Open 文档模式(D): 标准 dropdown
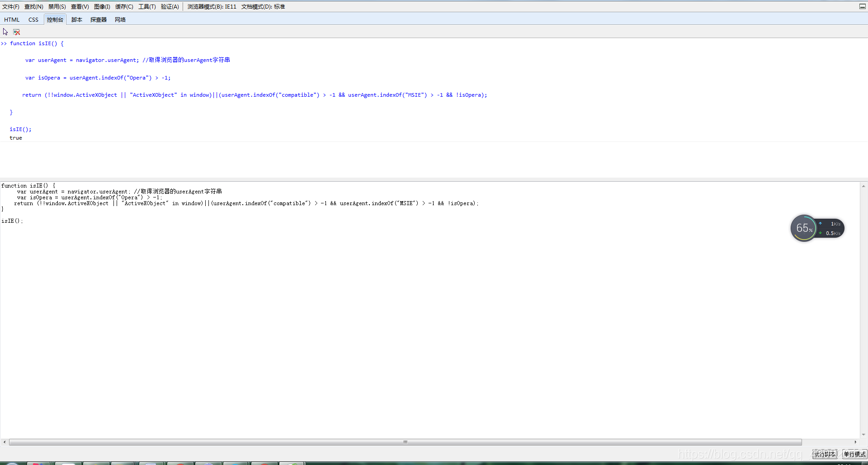 pos(263,7)
